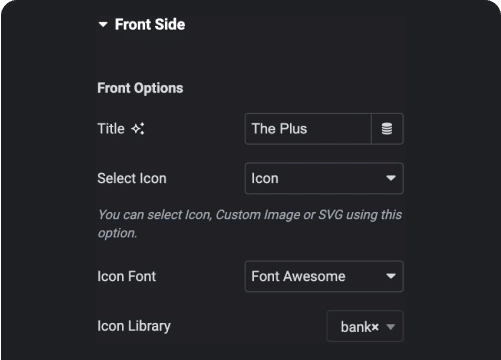This screenshot has width=501, height=360.
Task: Click the Select Icon help description text
Action: coord(250,224)
